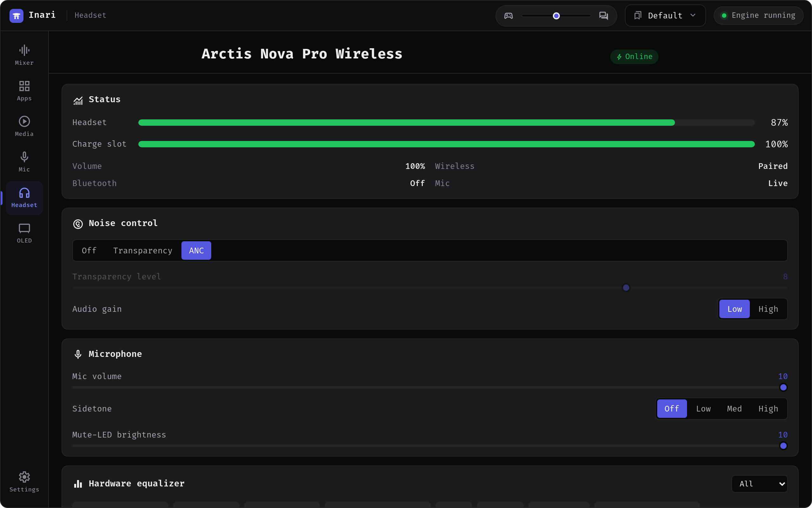The image size is (812, 508).
Task: Click the Mic volume slider handle
Action: pos(783,387)
